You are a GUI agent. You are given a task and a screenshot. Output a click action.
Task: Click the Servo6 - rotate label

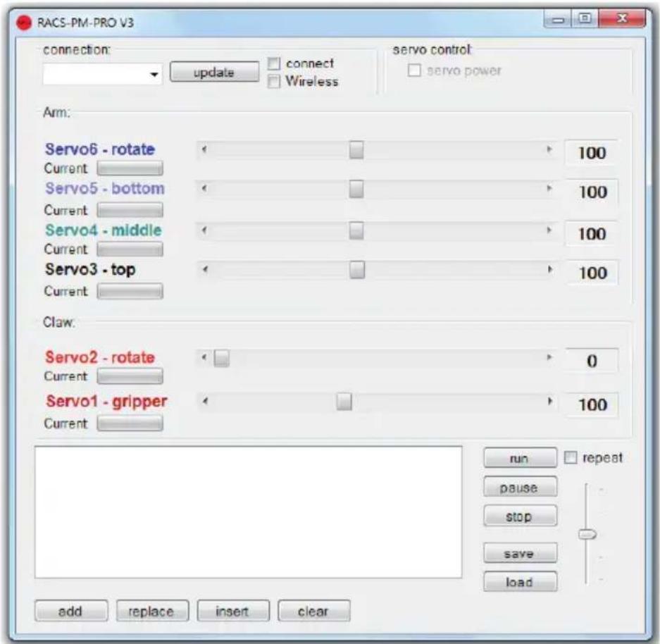coord(100,149)
